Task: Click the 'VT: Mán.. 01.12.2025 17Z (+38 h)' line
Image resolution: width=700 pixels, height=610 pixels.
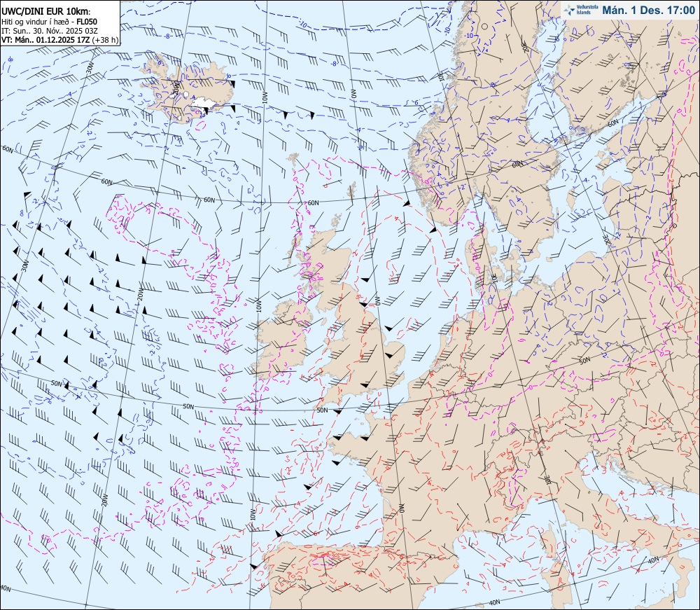Action: (60, 40)
